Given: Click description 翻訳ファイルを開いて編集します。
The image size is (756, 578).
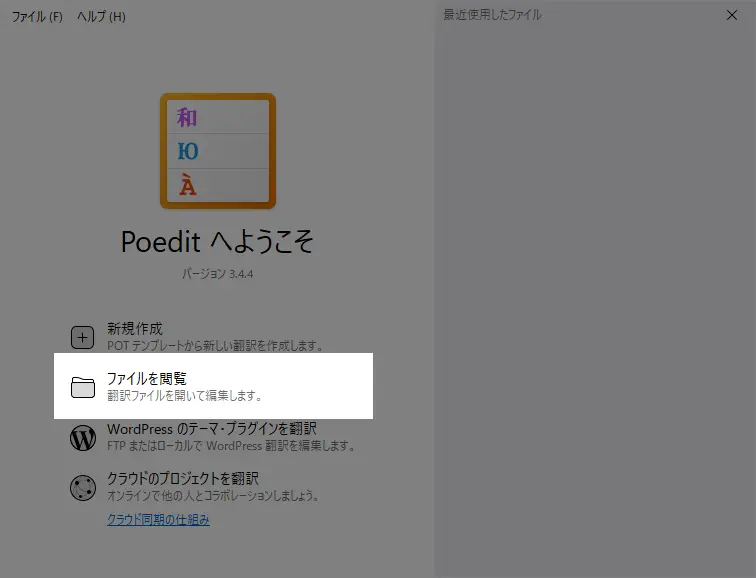Looking at the screenshot, I should 185,395.
